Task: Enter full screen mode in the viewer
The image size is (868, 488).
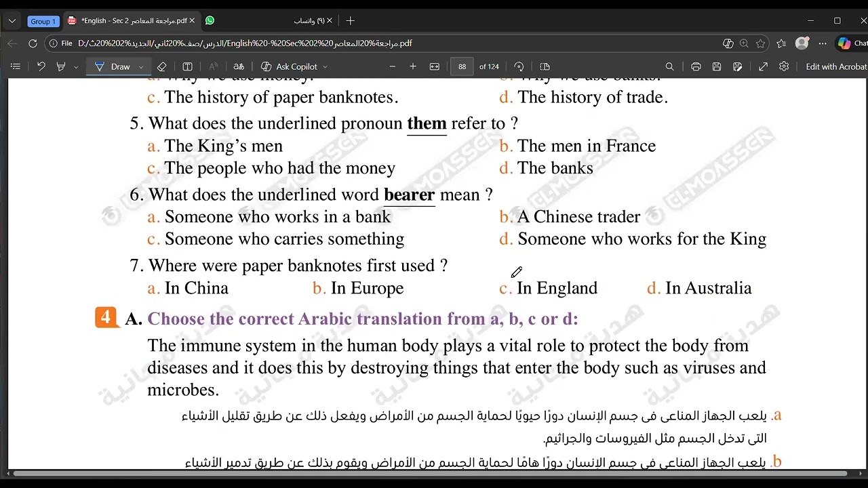Action: pos(764,66)
